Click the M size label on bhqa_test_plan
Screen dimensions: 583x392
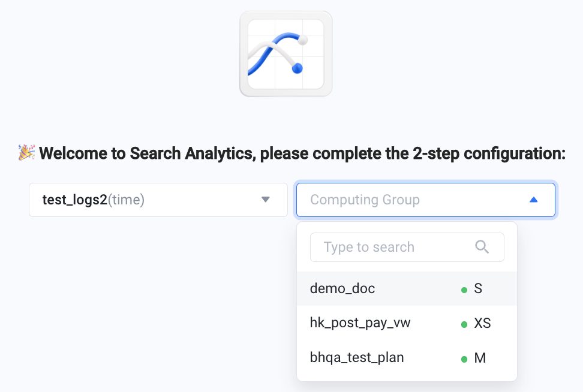(480, 358)
